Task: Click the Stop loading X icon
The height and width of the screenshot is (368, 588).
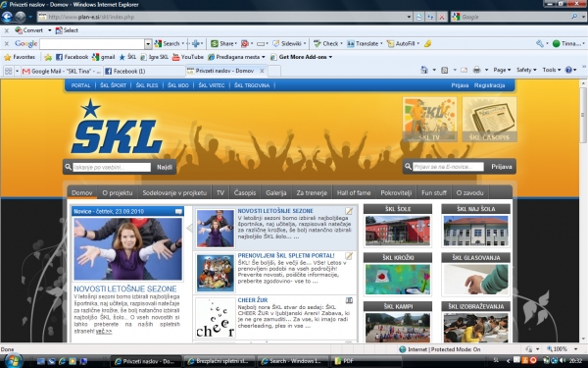Action: click(442, 17)
